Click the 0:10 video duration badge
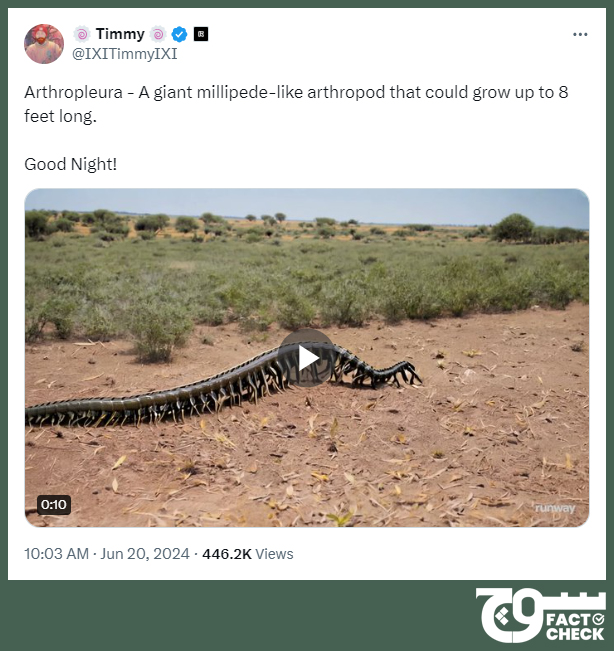The image size is (614, 651). point(54,504)
